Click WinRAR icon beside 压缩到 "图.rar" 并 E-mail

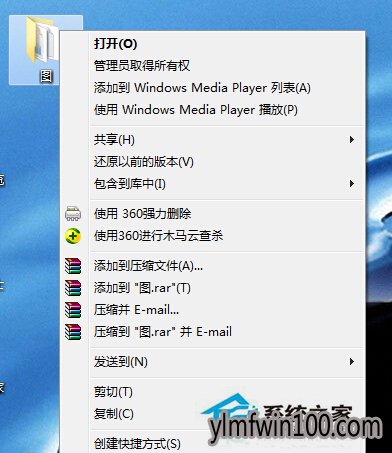tap(73, 332)
